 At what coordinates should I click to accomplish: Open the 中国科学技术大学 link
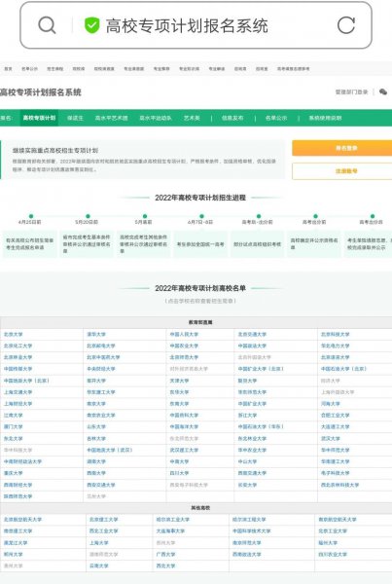tap(252, 530)
